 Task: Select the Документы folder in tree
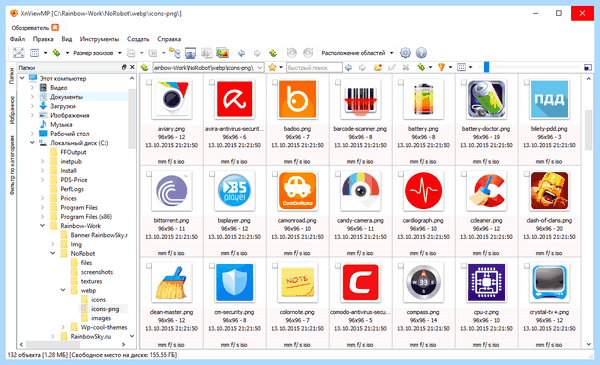(66, 97)
